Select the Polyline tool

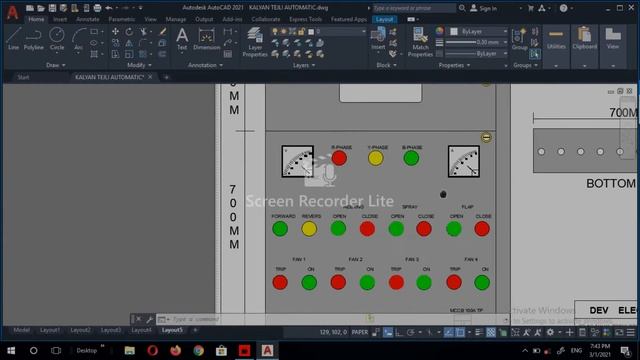point(33,39)
